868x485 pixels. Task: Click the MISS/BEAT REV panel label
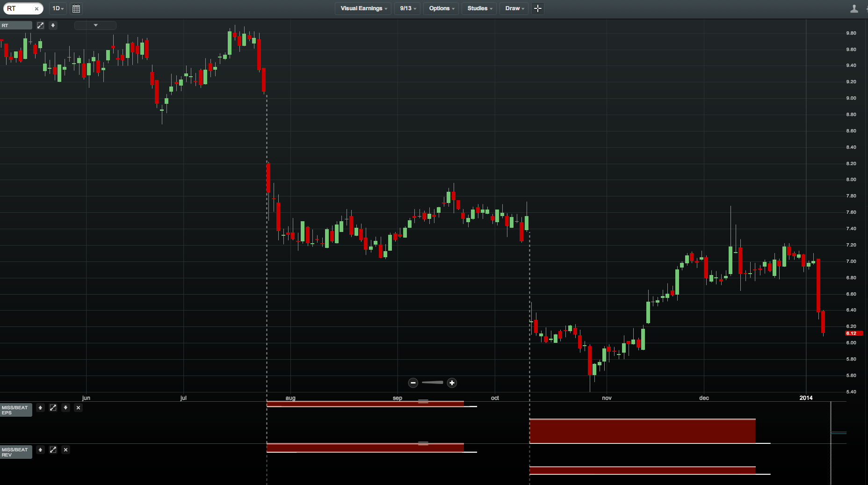(16, 452)
